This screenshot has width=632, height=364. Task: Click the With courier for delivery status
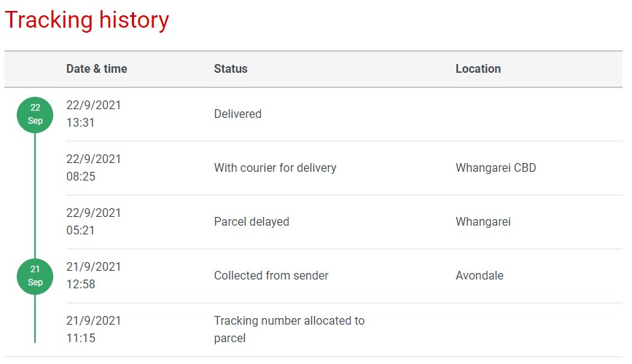275,168
